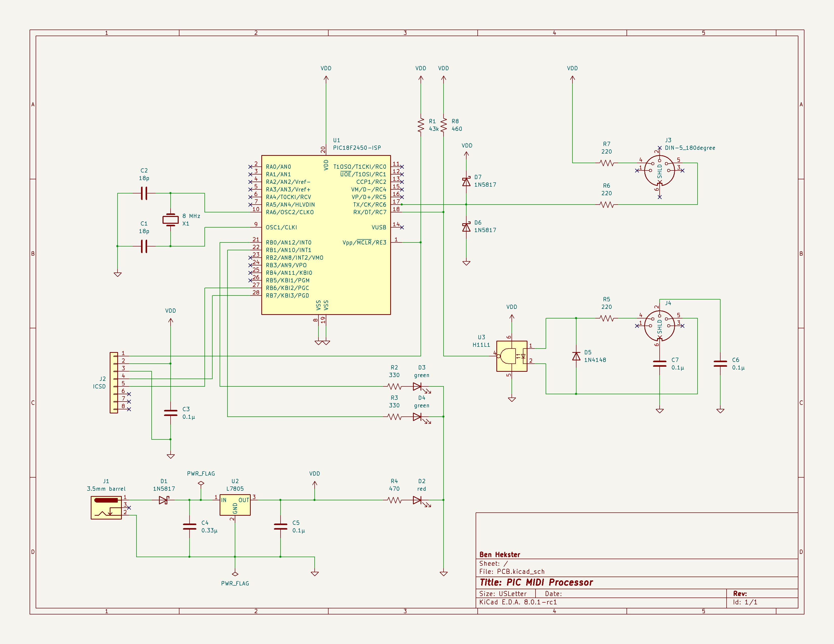Select capacitor C6 symbol

click(720, 364)
